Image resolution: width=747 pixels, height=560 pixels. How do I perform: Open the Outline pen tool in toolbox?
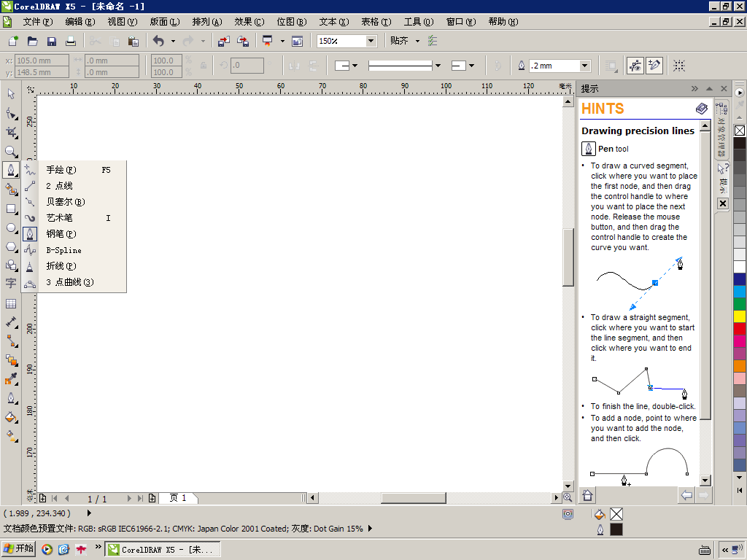tap(11, 398)
